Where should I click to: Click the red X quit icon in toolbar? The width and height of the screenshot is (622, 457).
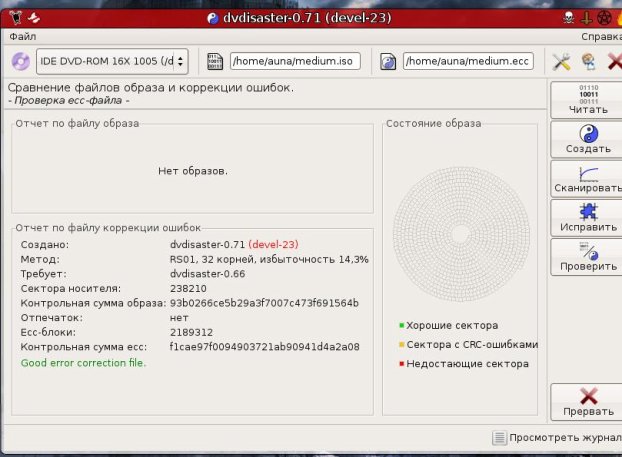tap(614, 62)
